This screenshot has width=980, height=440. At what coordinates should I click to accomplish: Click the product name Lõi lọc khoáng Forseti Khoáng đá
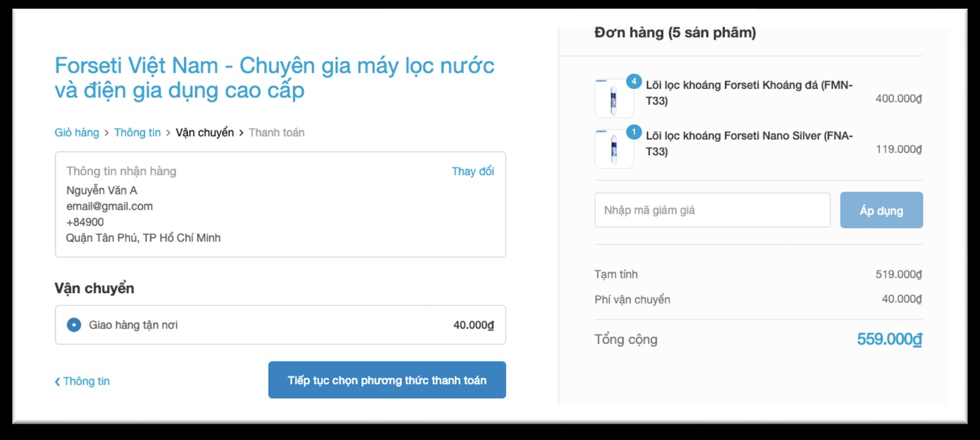click(x=749, y=93)
